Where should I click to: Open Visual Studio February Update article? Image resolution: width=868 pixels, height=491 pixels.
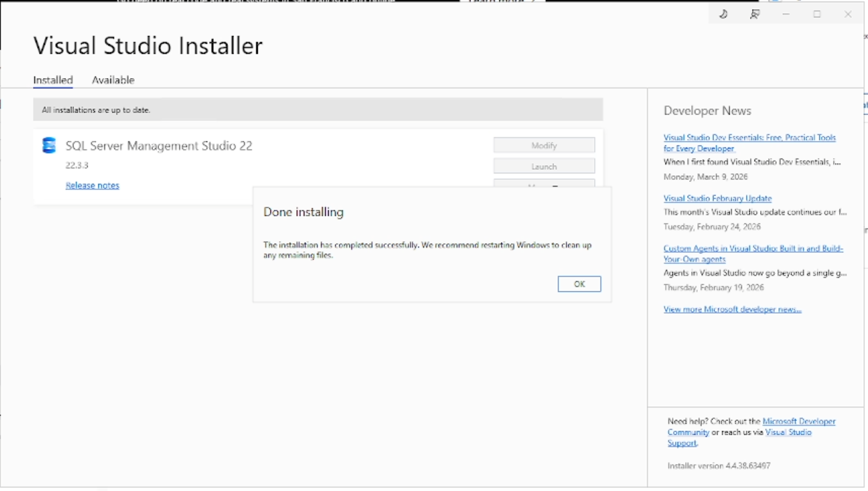[x=717, y=198]
